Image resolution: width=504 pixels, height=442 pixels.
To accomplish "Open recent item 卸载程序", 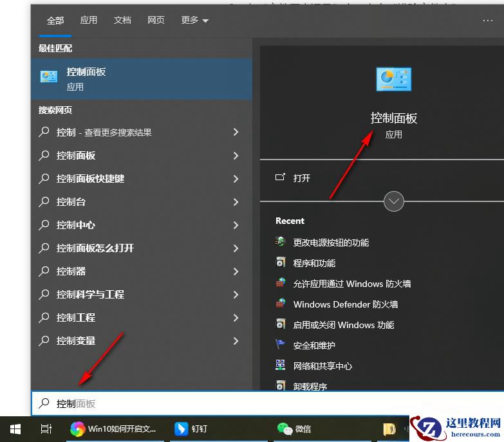I will 310,386.
